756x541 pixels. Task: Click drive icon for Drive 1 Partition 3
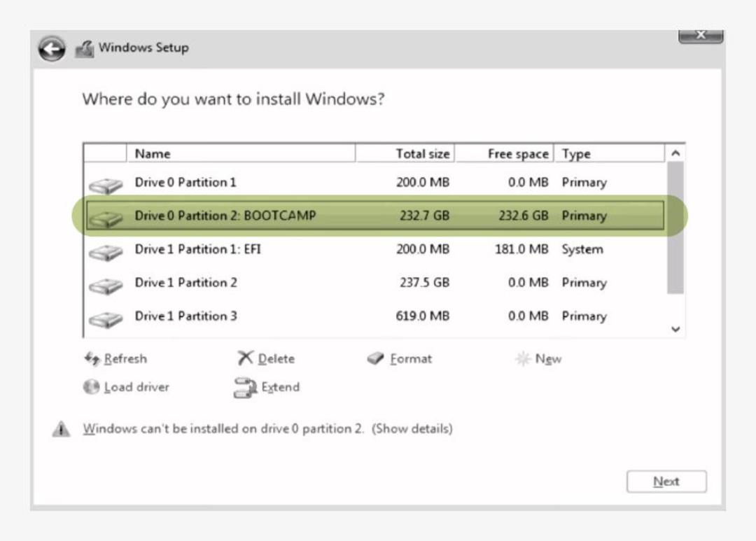(106, 318)
